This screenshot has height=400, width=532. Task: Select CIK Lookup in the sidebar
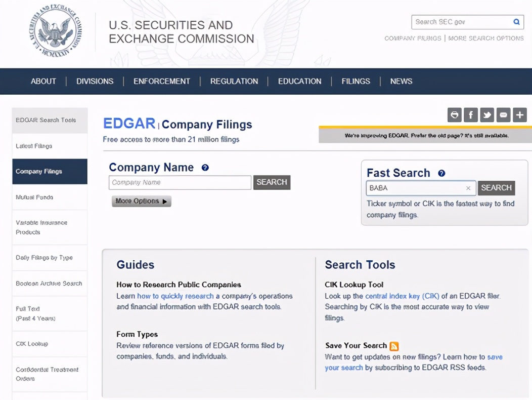pos(50,344)
